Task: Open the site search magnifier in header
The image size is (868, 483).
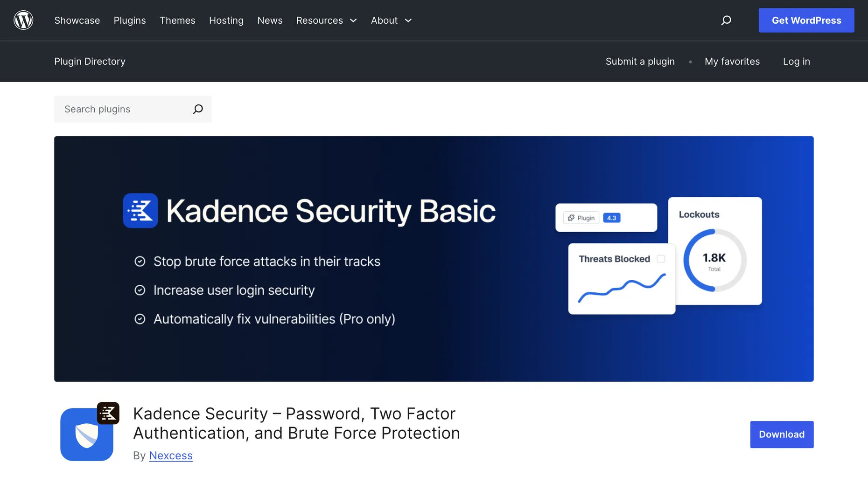Action: (726, 20)
